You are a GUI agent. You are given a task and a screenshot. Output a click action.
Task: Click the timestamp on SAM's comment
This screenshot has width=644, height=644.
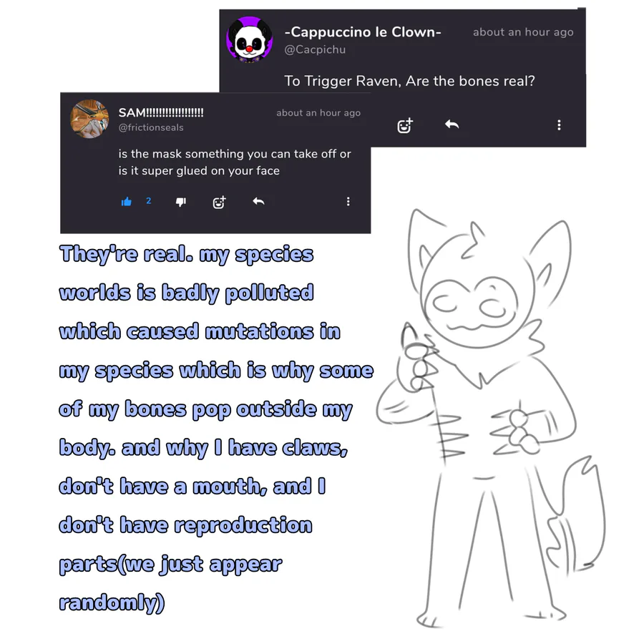318,113
